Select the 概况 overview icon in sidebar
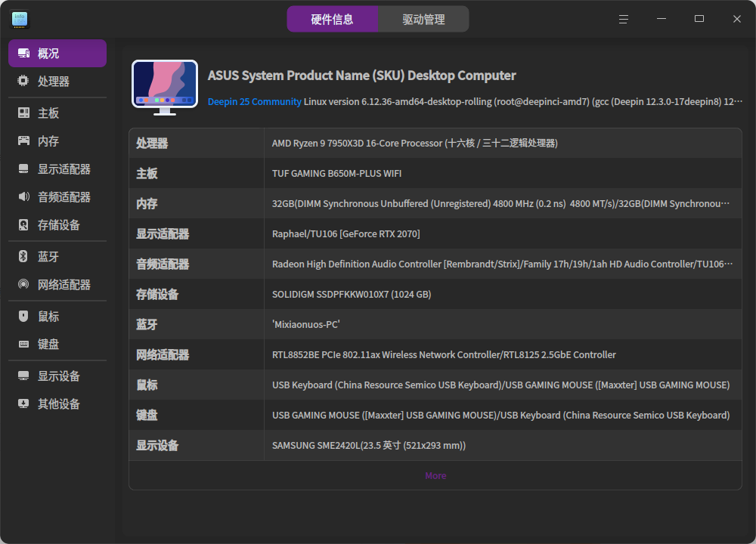The image size is (756, 544). pyautogui.click(x=23, y=53)
